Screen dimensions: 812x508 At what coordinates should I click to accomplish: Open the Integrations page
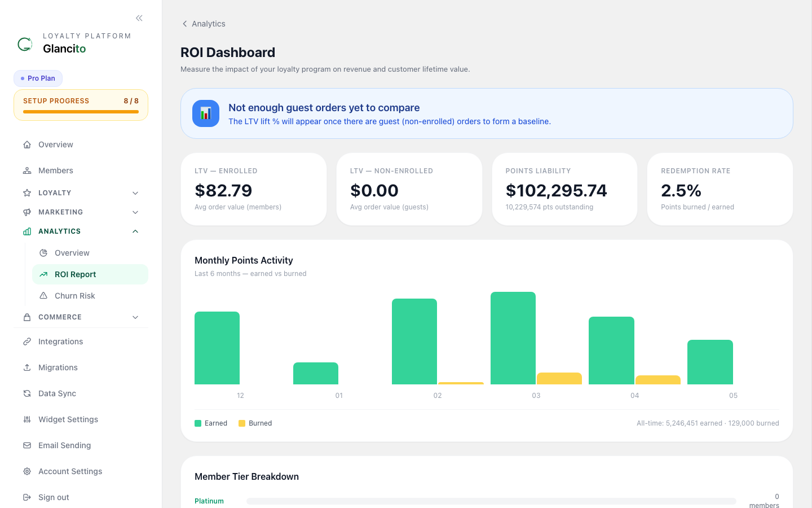[81, 341]
